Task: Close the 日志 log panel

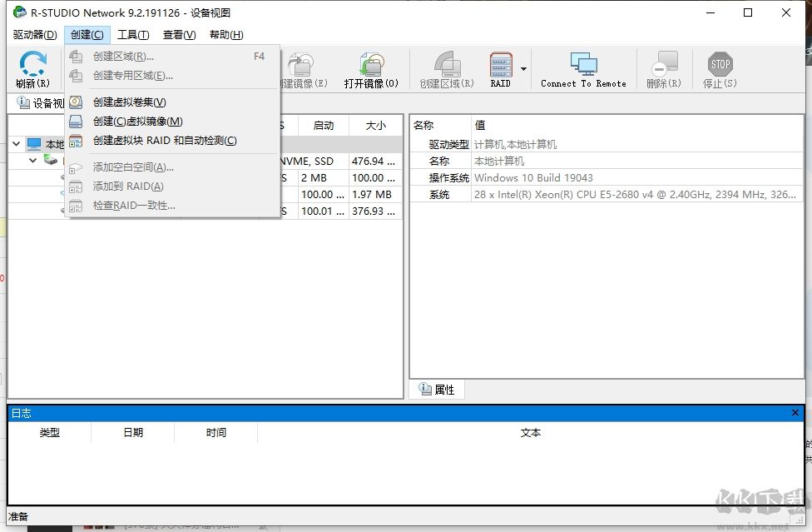Action: click(x=795, y=412)
